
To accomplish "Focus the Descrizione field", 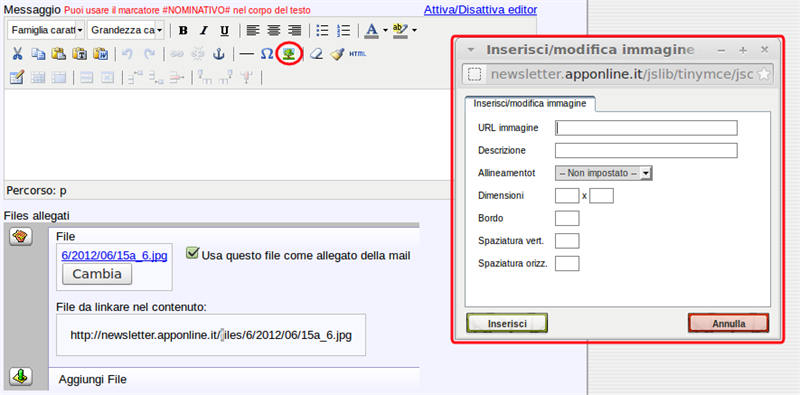I will pos(646,151).
